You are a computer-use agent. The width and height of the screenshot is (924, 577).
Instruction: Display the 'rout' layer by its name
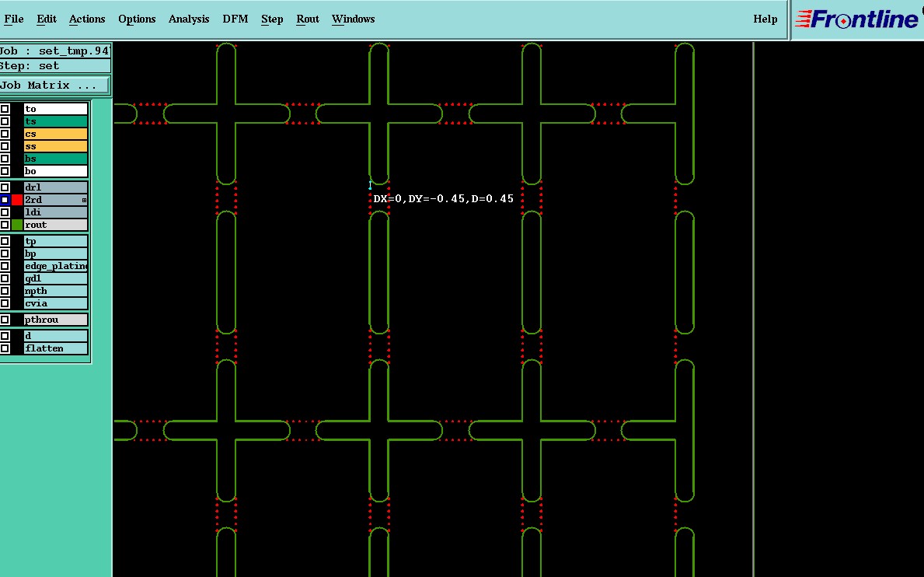point(55,225)
